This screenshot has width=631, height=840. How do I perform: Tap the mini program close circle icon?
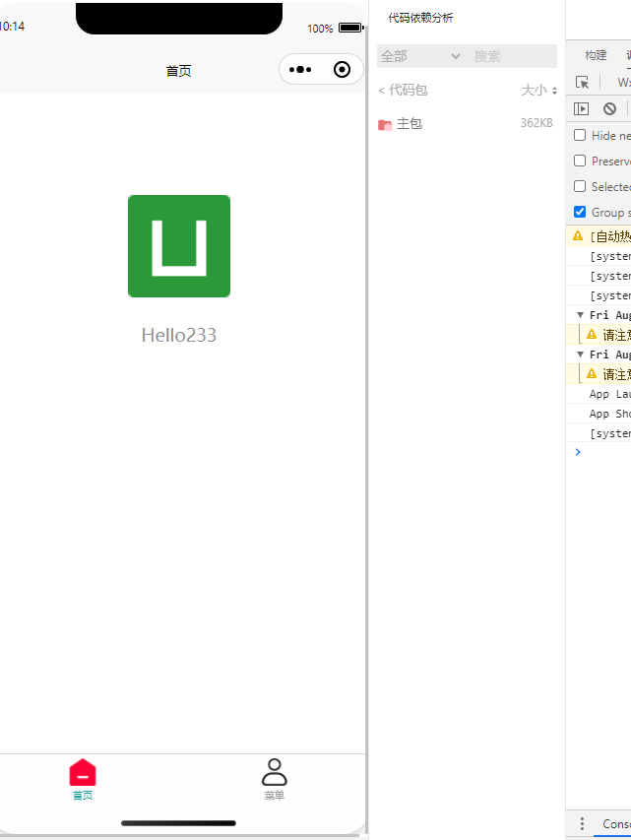342,70
